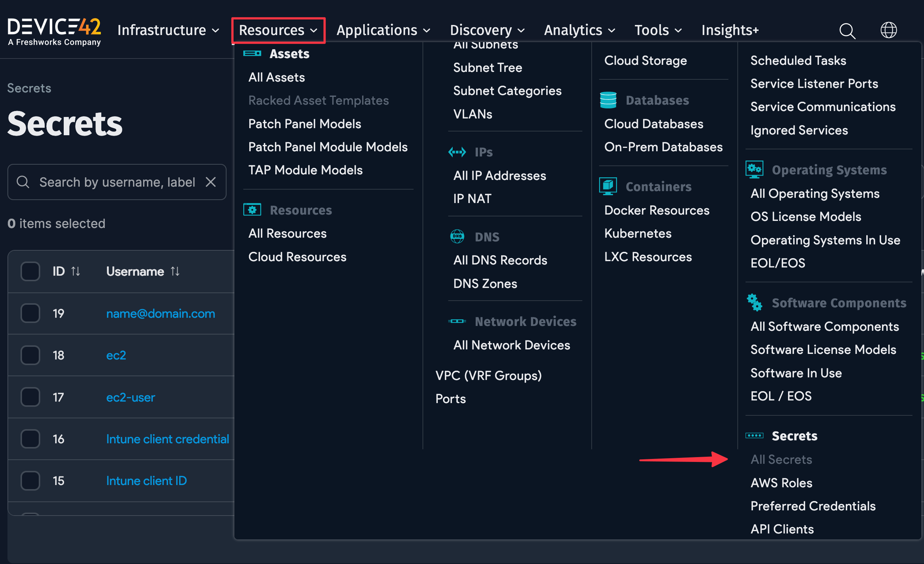Click the search by username input field
This screenshot has height=564, width=924.
[117, 182]
